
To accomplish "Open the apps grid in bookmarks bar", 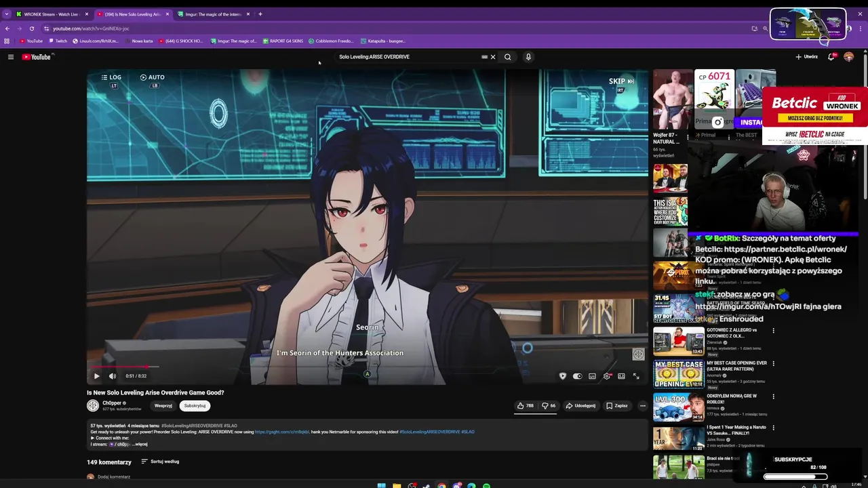I will [x=7, y=41].
